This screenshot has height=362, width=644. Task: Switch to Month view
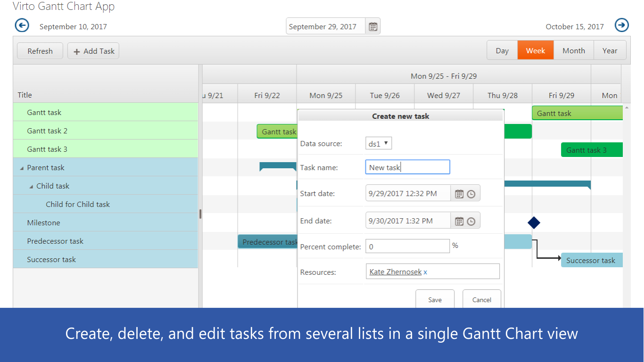click(x=574, y=50)
